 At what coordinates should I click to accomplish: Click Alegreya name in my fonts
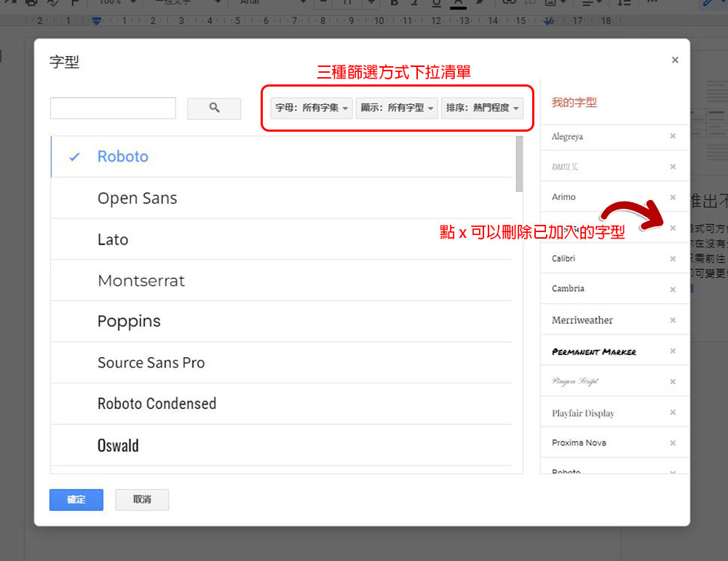point(567,137)
